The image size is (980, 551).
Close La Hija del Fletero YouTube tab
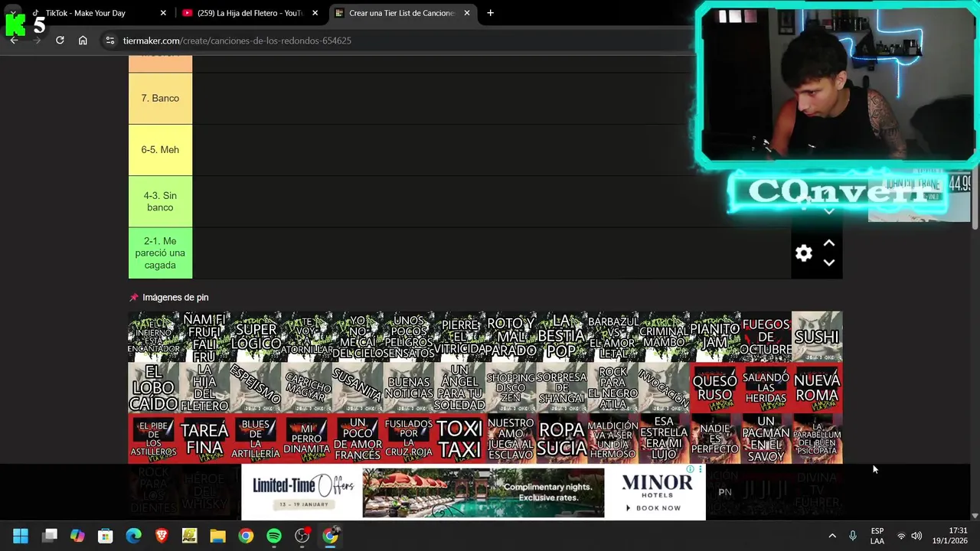pos(315,13)
